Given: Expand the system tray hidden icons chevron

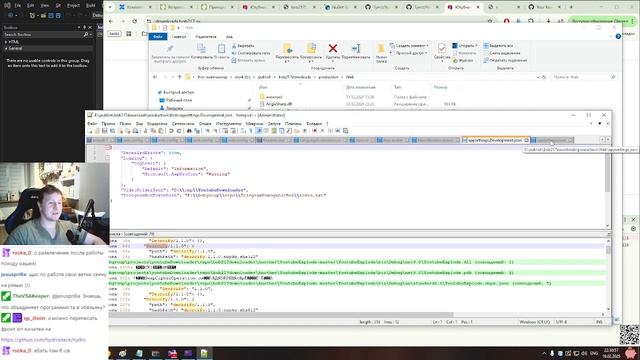Looking at the screenshot, I should (544, 353).
